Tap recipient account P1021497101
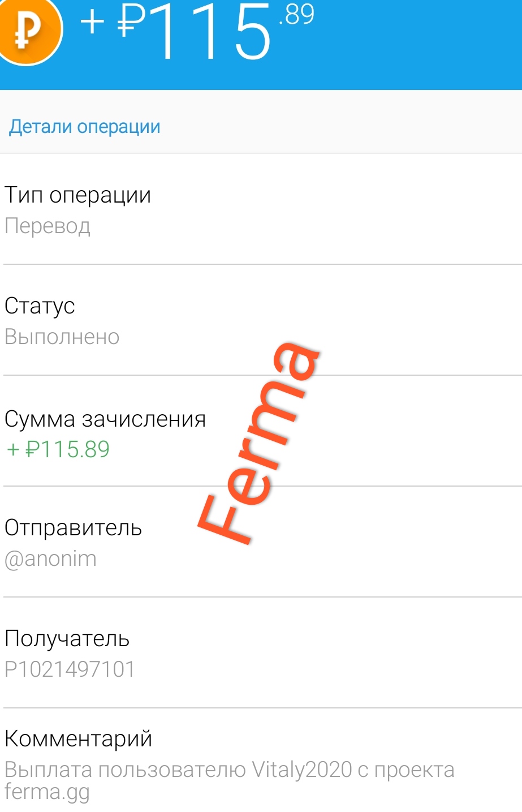 [70, 669]
